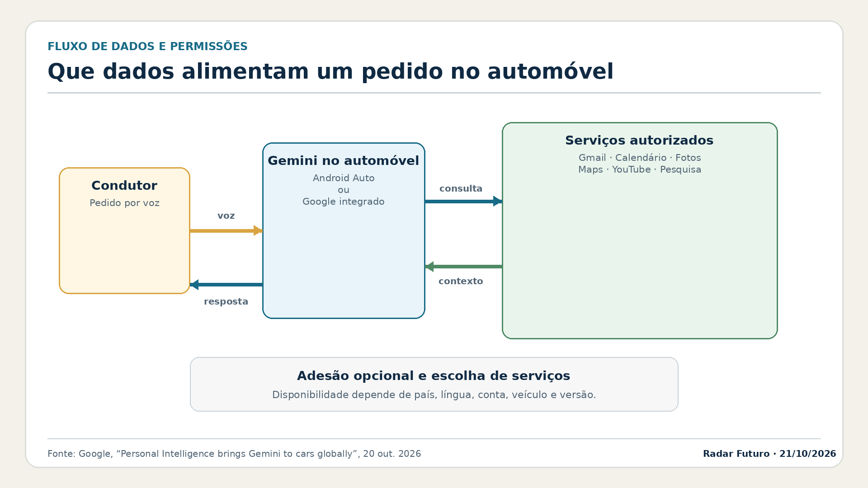Viewport: 868px width, 488px height.
Task: Click the 'Condutor' box title
Action: pyautogui.click(x=124, y=185)
